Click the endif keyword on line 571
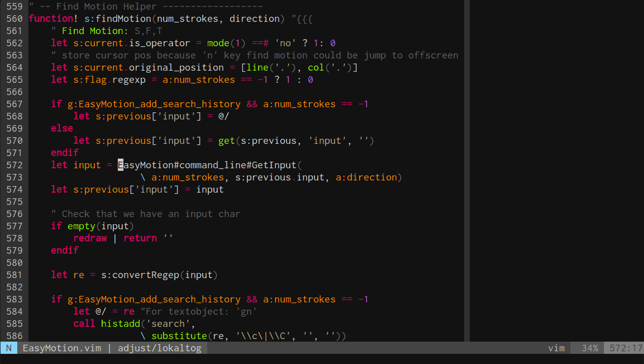 click(x=65, y=153)
